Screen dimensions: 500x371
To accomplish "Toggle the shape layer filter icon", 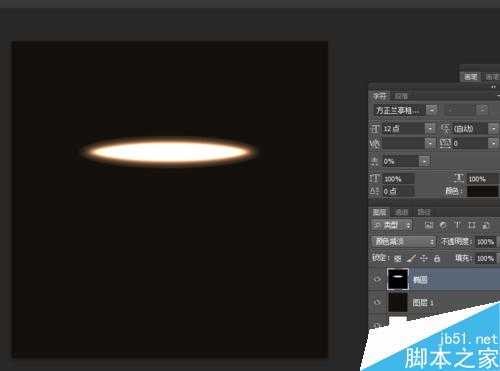I will coord(472,226).
